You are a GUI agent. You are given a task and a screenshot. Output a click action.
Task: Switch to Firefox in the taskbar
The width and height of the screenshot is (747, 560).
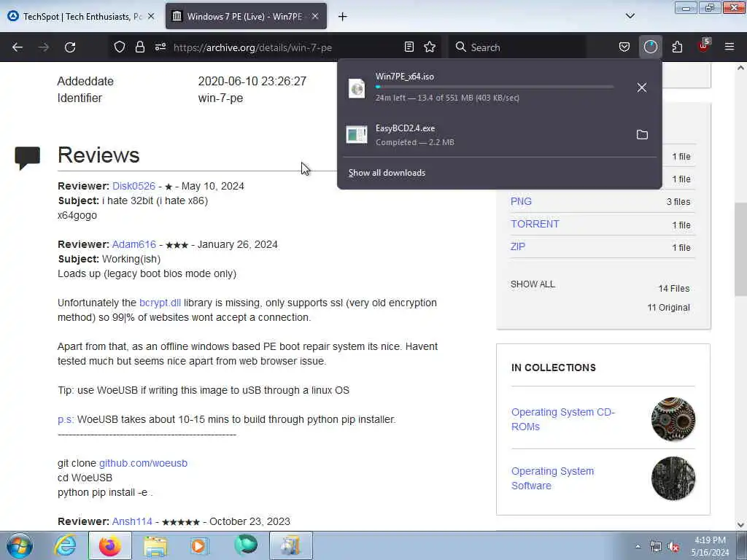pyautogui.click(x=110, y=545)
